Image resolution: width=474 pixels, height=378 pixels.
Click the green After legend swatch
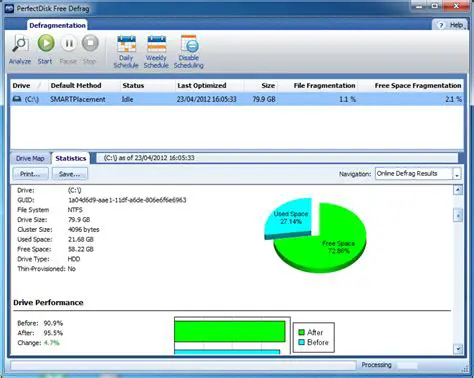point(301,332)
